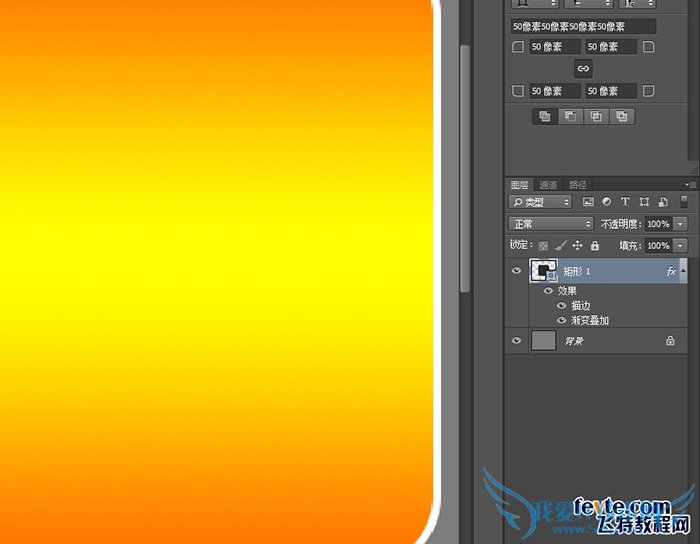The height and width of the screenshot is (544, 700).
Task: Filter layers by adjustment layers icon
Action: coord(606,202)
